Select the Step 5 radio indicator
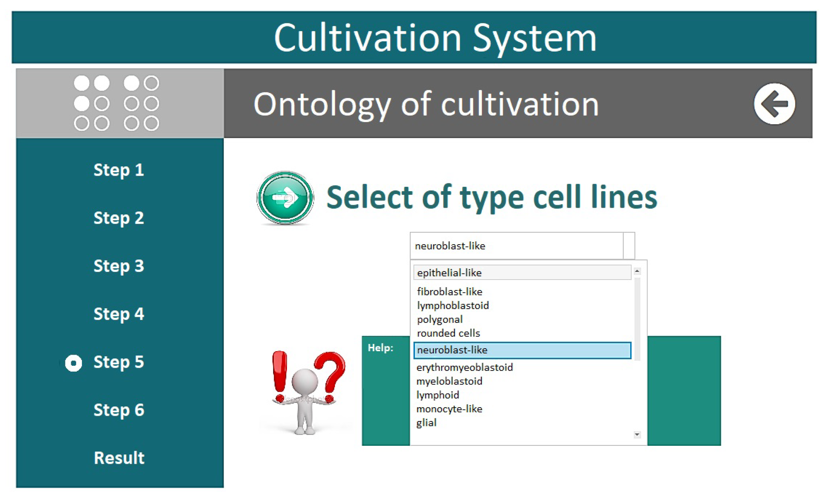The height and width of the screenshot is (504, 828). (73, 363)
